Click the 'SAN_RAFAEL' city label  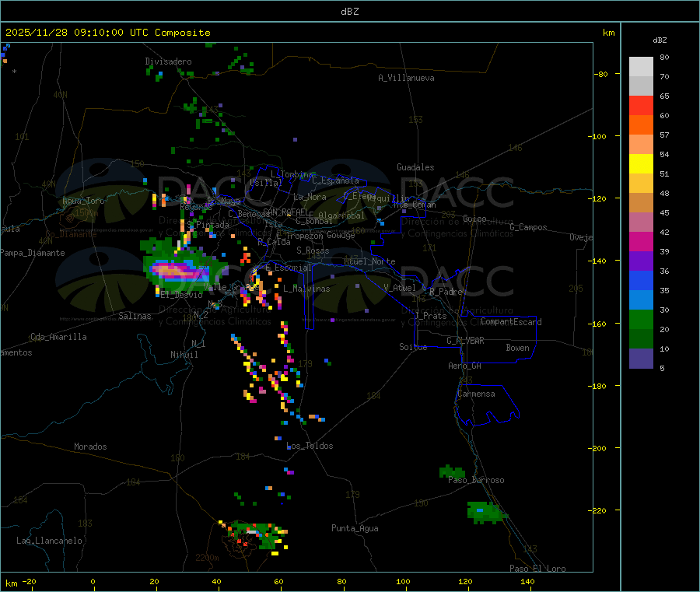point(285,212)
